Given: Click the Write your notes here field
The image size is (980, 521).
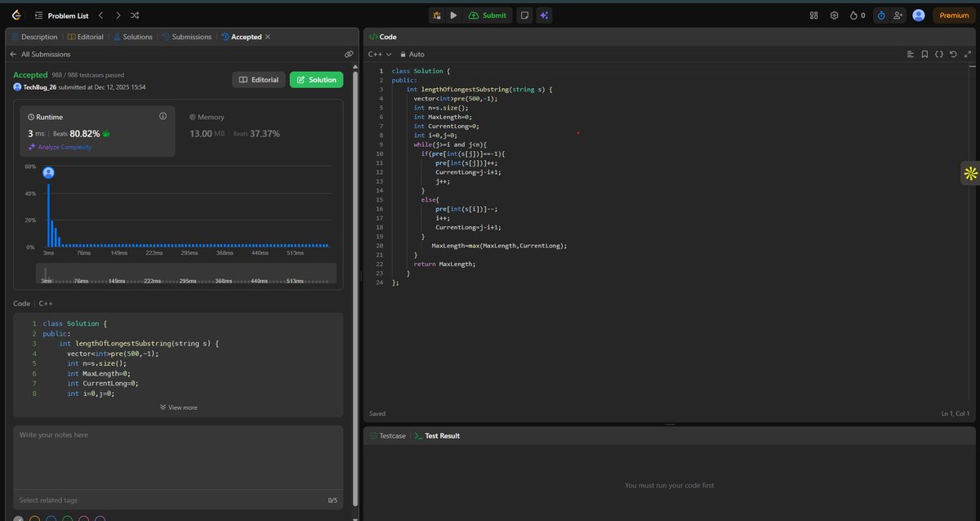Looking at the screenshot, I should [178, 457].
